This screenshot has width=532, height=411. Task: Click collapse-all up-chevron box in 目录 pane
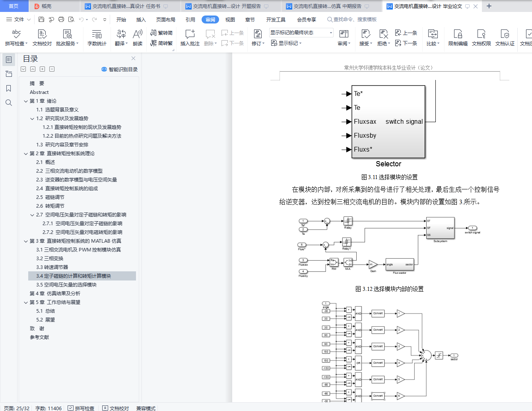(x=33, y=69)
